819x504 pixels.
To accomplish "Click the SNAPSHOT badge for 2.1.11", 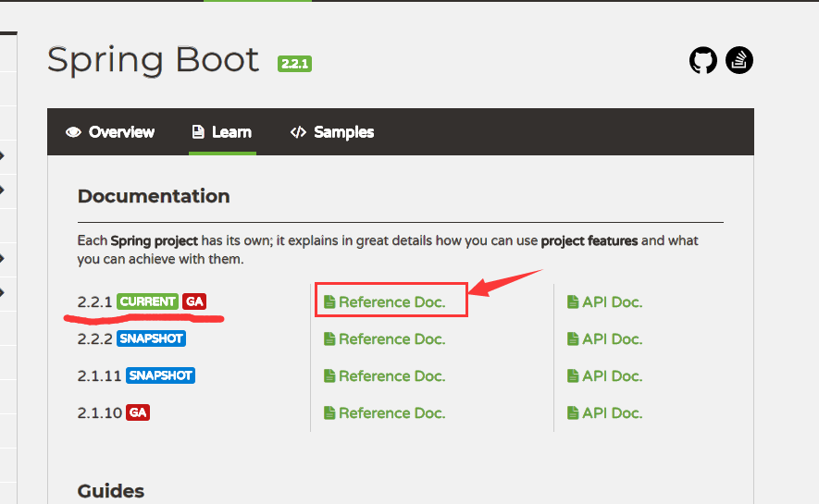I will click(160, 375).
